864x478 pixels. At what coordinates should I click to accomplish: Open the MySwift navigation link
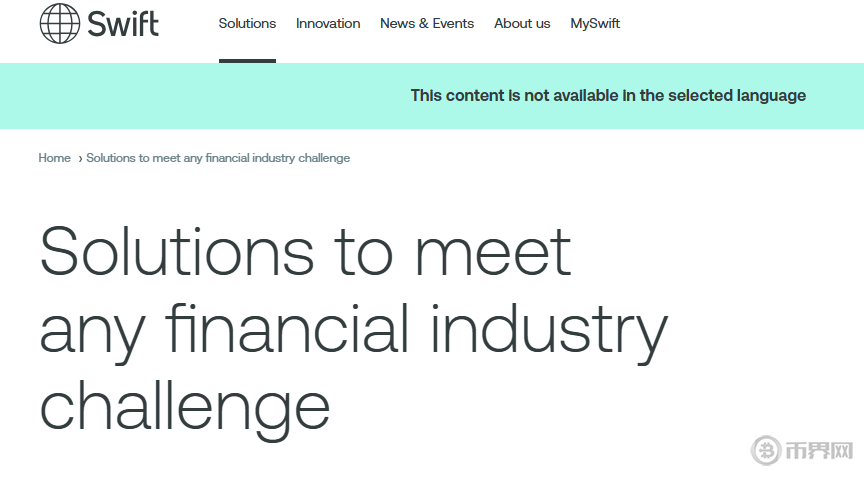595,23
